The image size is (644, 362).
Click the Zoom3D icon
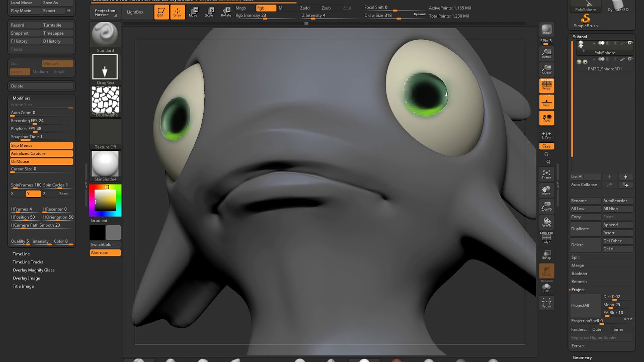point(546,207)
